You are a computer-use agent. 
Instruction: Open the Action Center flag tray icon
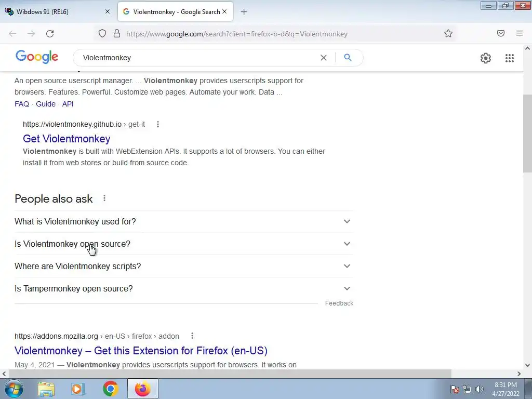point(454,389)
